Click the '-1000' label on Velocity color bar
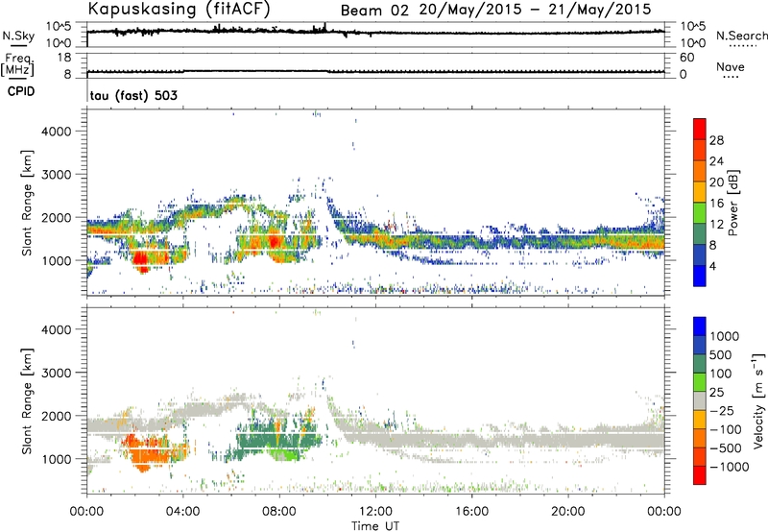768x532 pixels. pyautogui.click(x=729, y=467)
